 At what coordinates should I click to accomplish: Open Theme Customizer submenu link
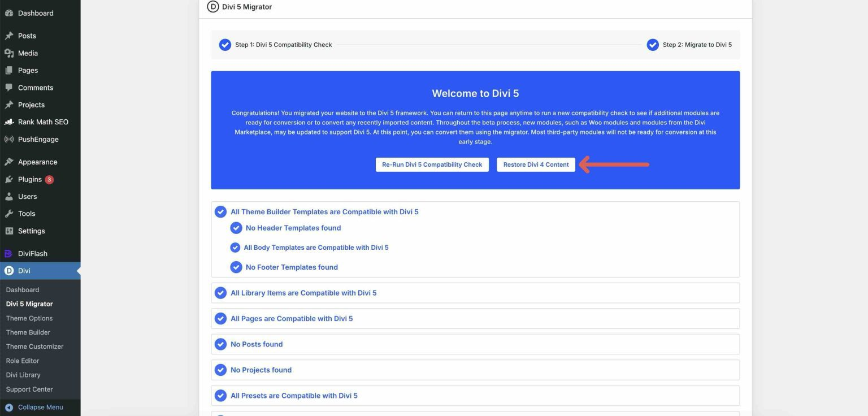click(x=34, y=346)
